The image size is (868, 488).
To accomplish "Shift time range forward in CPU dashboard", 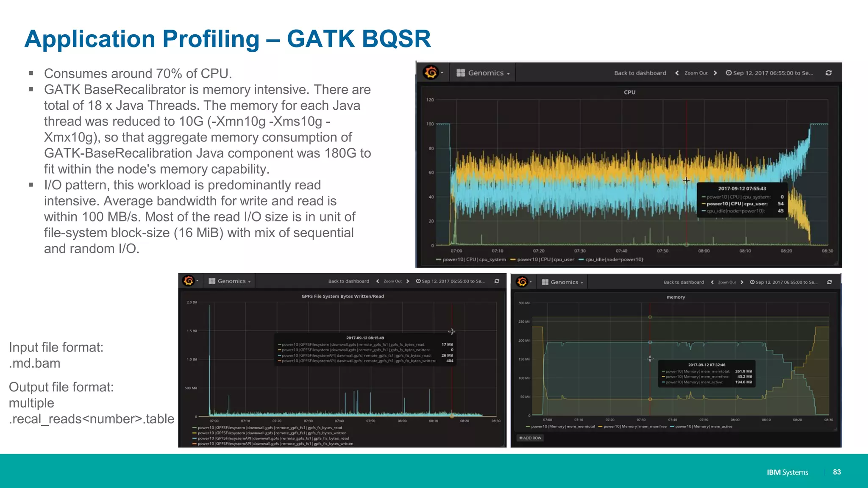I will tap(715, 73).
